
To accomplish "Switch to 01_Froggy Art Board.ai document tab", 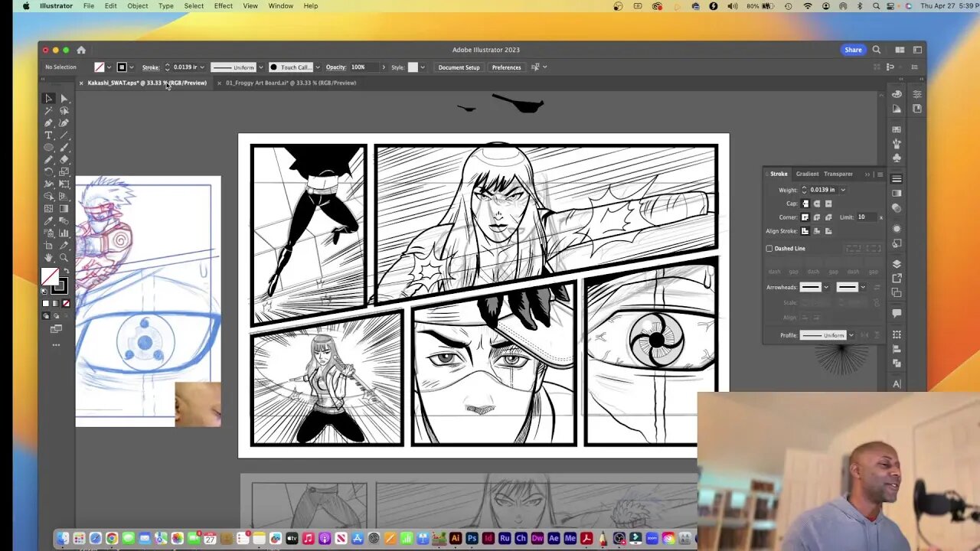I will (291, 83).
